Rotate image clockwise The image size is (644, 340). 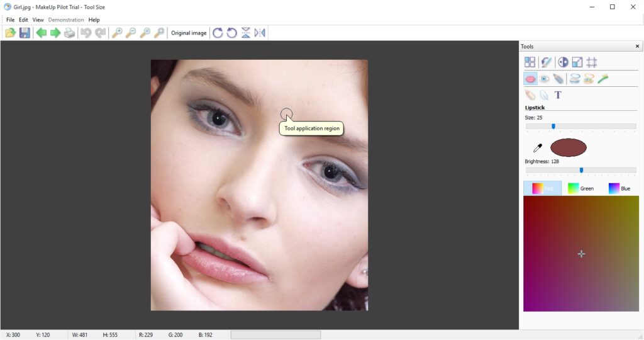click(218, 33)
